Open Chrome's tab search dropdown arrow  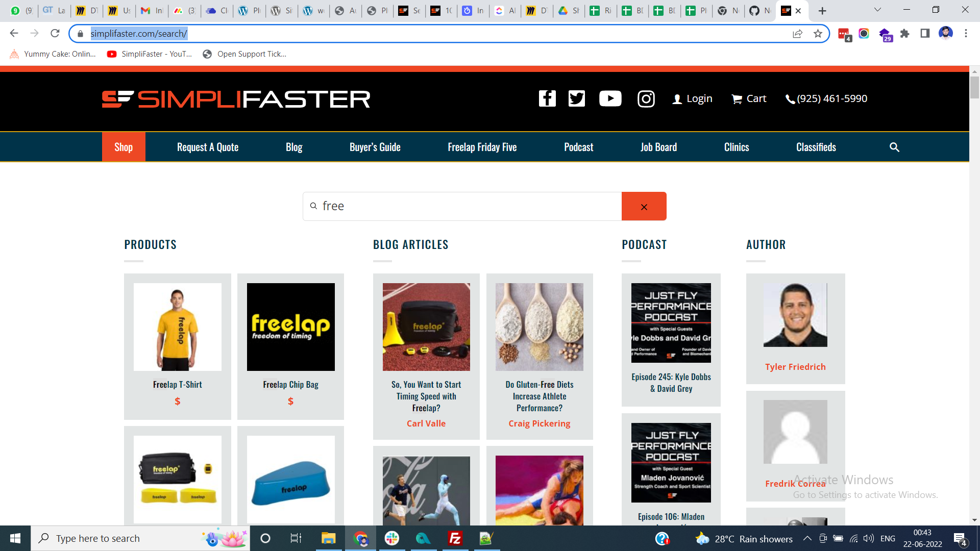(877, 9)
